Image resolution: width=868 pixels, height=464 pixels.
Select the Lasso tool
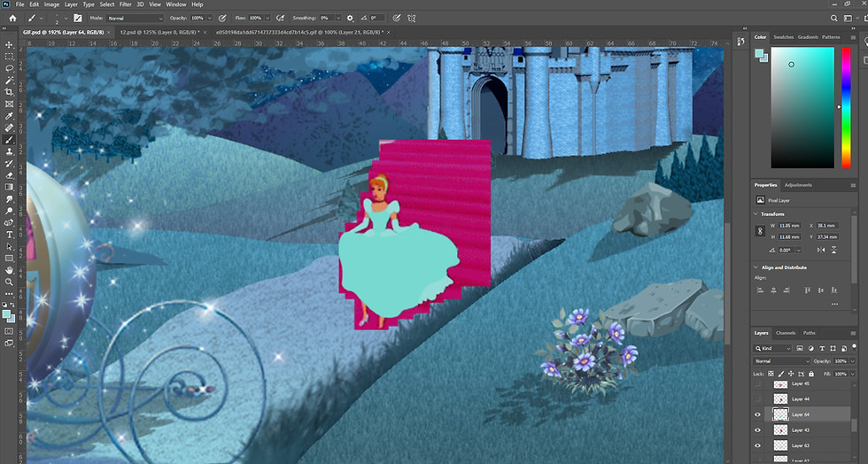point(9,69)
